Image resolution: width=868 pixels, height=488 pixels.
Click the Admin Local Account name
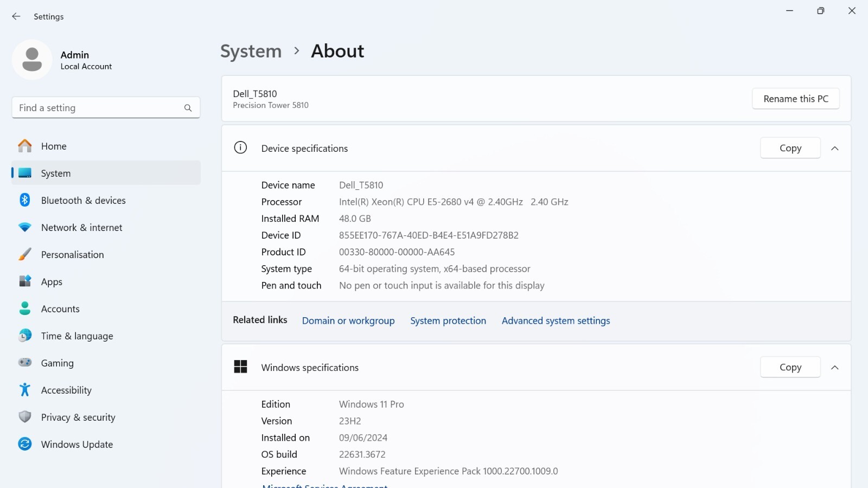pyautogui.click(x=86, y=60)
